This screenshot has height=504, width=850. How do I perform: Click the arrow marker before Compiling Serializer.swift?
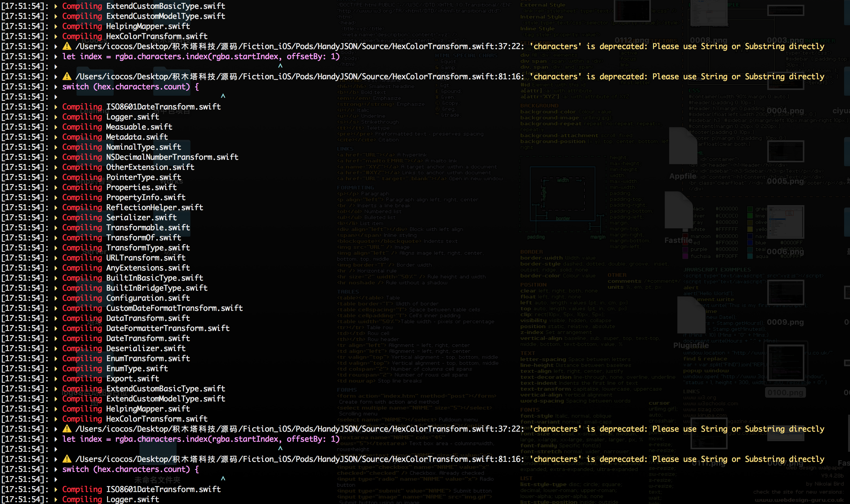pos(56,217)
